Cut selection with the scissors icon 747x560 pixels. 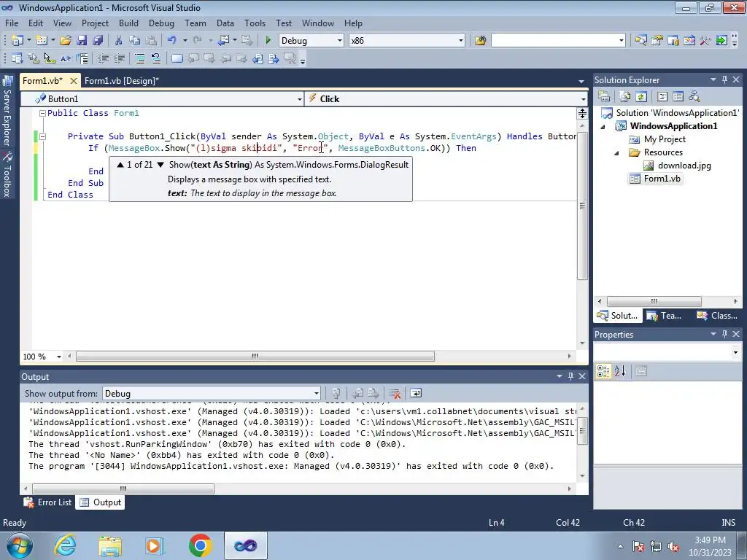click(x=119, y=41)
